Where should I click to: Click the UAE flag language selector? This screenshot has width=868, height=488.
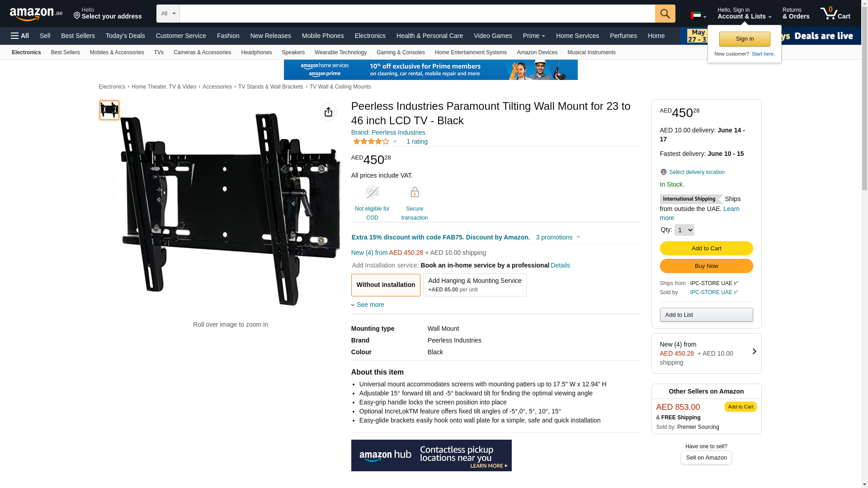pos(698,16)
